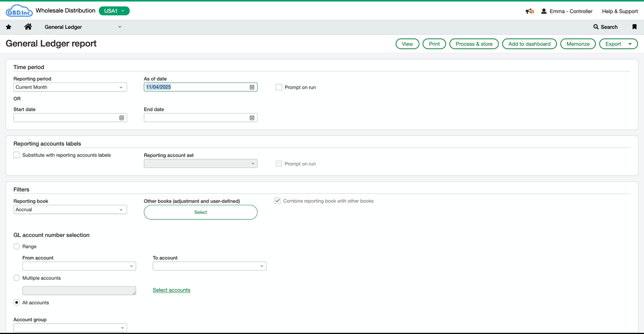
Task: Expand the Account group dropdown
Action: pyautogui.click(x=70, y=328)
